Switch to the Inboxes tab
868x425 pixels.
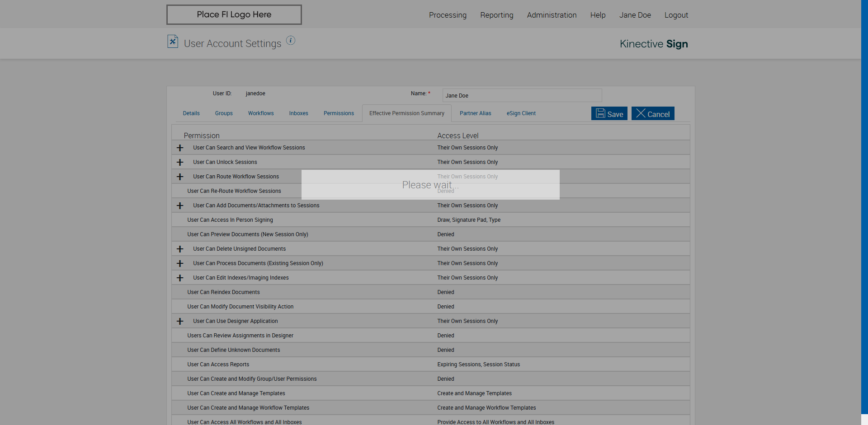click(299, 113)
